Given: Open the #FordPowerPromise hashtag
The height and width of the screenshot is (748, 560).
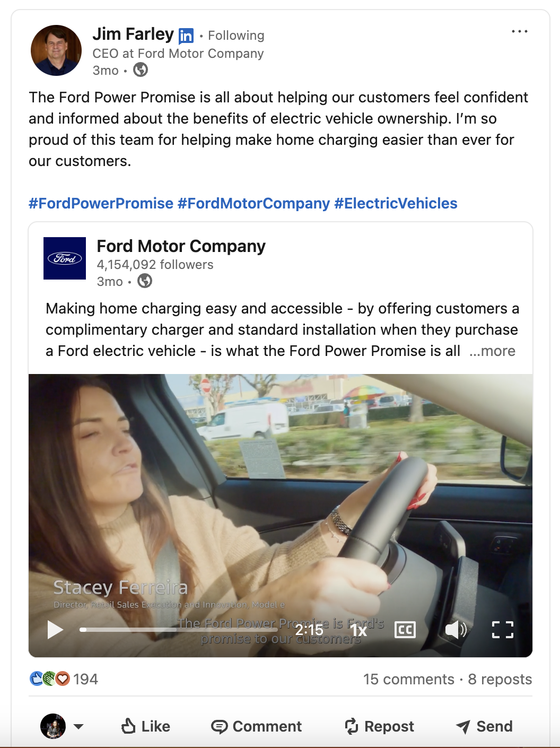Looking at the screenshot, I should tap(101, 203).
